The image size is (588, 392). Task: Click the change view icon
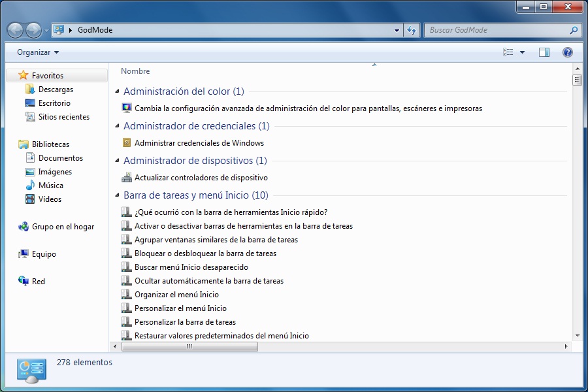pyautogui.click(x=508, y=52)
